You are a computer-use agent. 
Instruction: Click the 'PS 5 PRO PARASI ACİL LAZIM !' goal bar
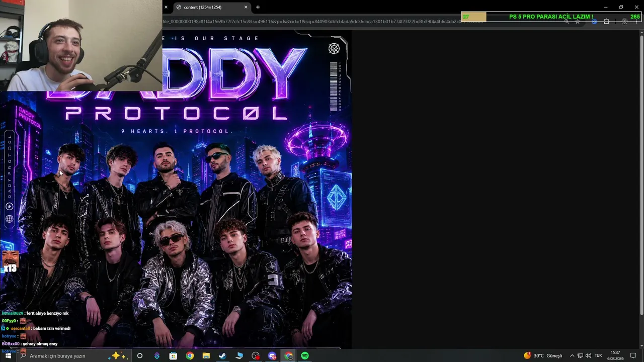[551, 17]
